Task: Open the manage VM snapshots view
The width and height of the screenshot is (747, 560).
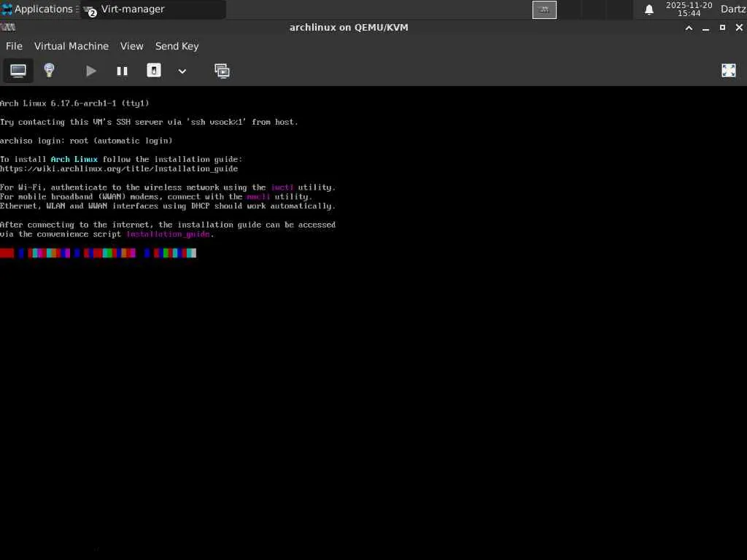Action: pyautogui.click(x=222, y=71)
